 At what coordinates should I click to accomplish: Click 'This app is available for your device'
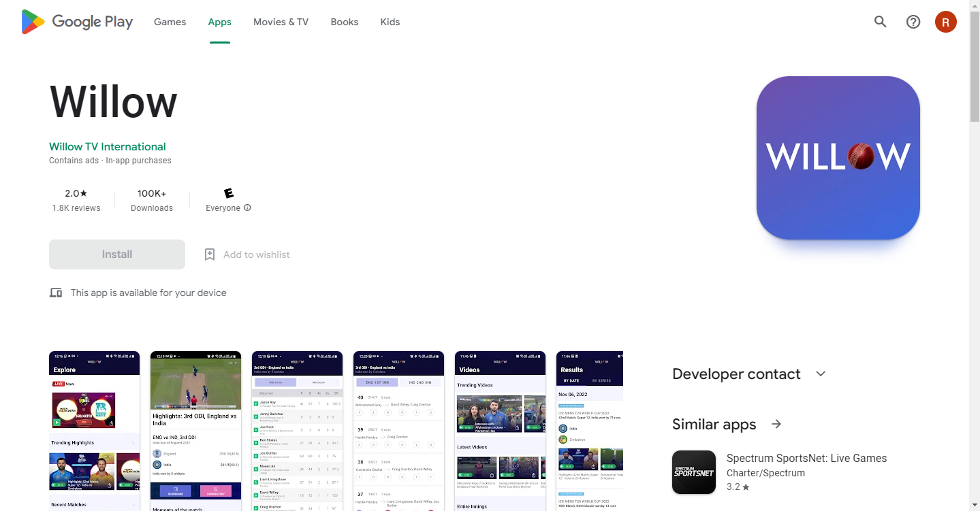(x=148, y=293)
